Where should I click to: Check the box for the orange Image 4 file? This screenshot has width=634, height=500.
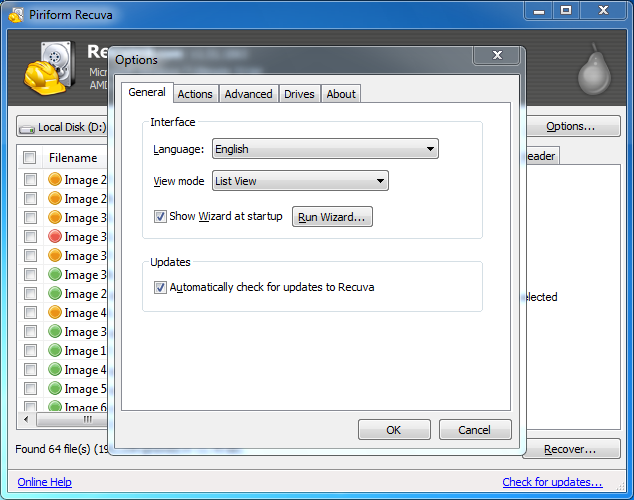point(30,312)
